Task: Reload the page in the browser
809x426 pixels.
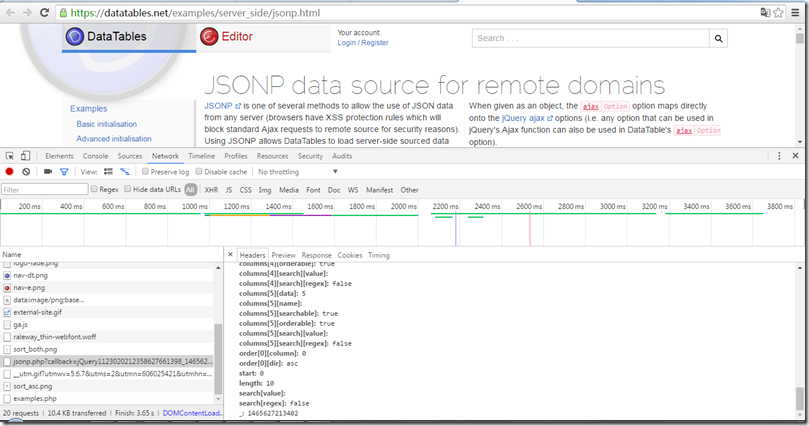Action: point(45,13)
